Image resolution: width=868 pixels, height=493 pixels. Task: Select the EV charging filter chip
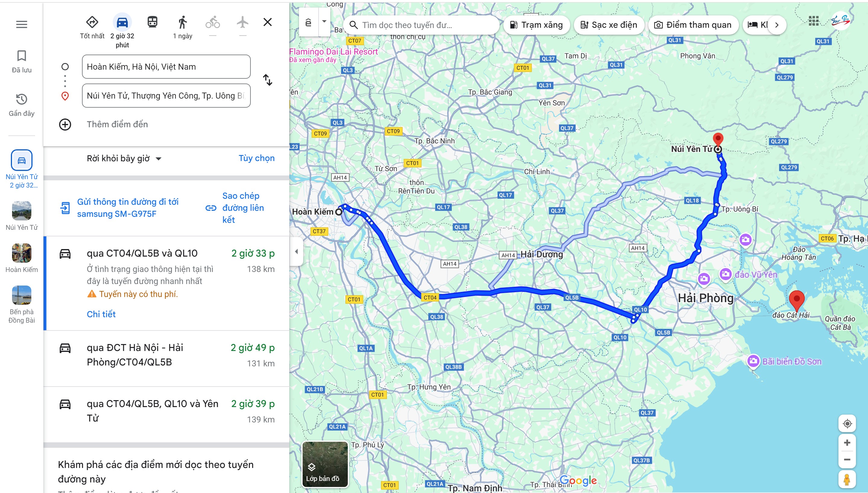[x=609, y=25]
